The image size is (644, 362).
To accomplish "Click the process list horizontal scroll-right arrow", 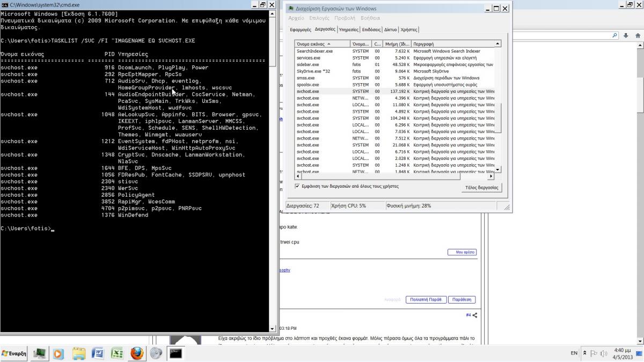I will pyautogui.click(x=491, y=176).
